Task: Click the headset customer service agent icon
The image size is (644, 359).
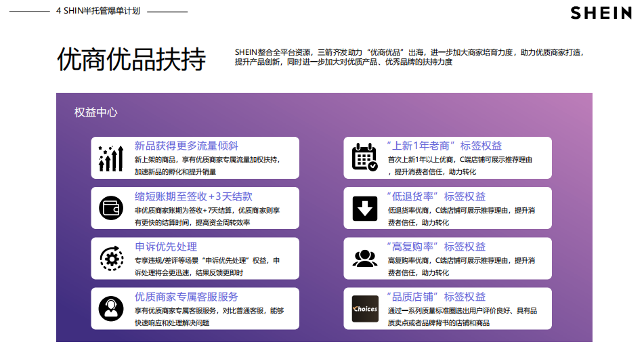Action: point(111,308)
